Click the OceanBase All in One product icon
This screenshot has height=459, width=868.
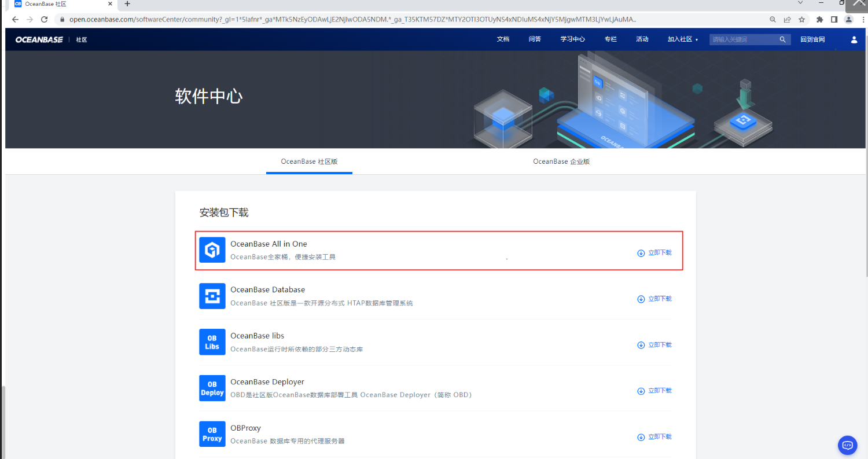point(212,249)
